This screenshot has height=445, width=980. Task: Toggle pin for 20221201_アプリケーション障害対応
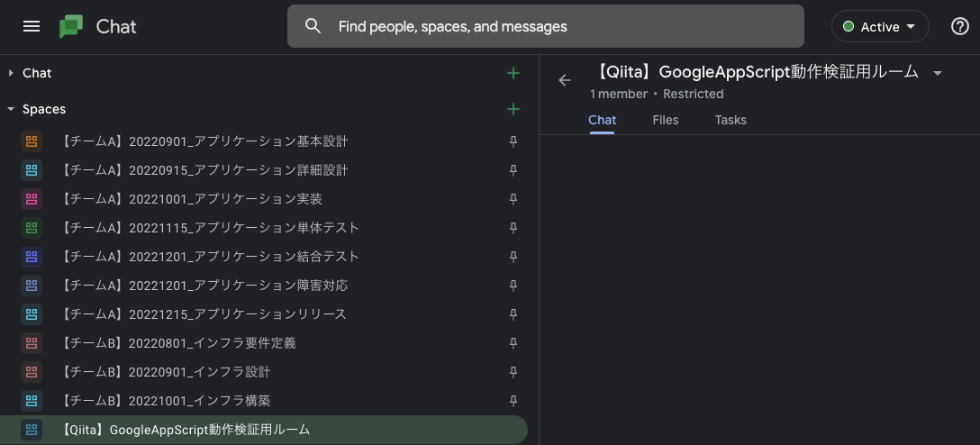[513, 286]
